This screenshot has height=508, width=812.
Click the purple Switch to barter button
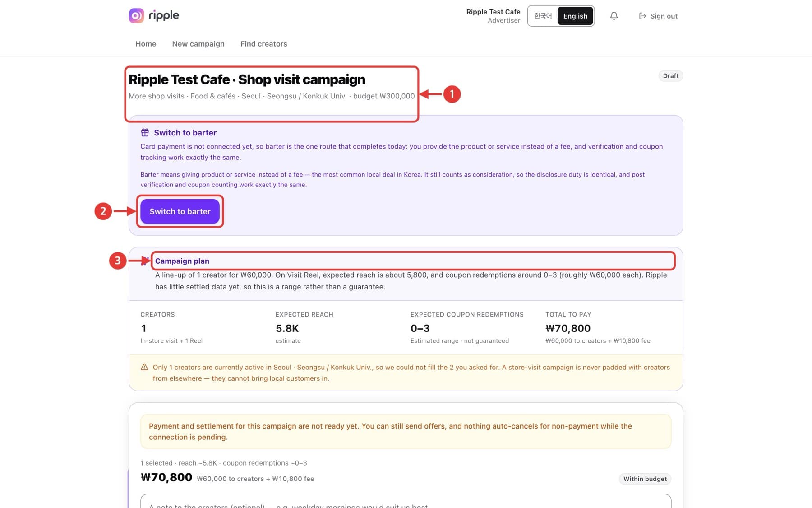coord(180,211)
